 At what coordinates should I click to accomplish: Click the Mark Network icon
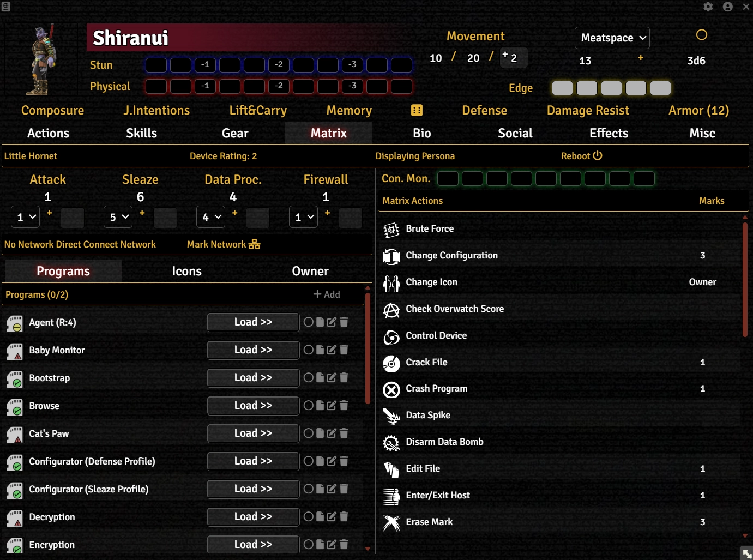[x=255, y=244]
